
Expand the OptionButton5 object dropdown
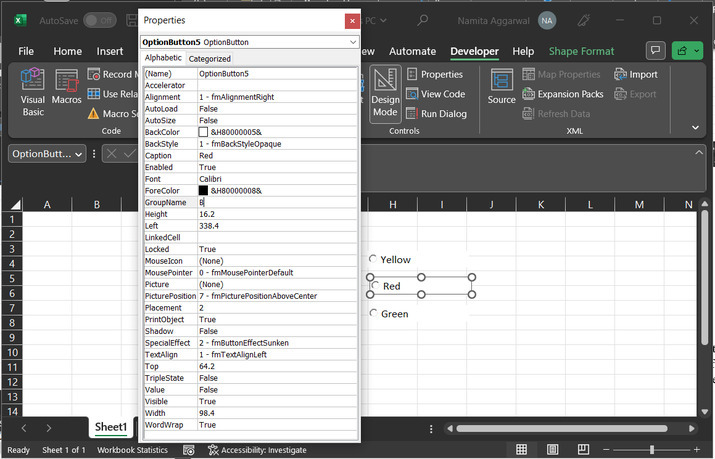pyautogui.click(x=353, y=43)
